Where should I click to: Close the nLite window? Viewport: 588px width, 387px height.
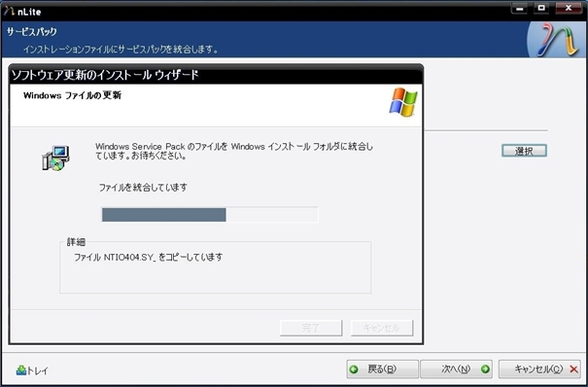coord(569,8)
